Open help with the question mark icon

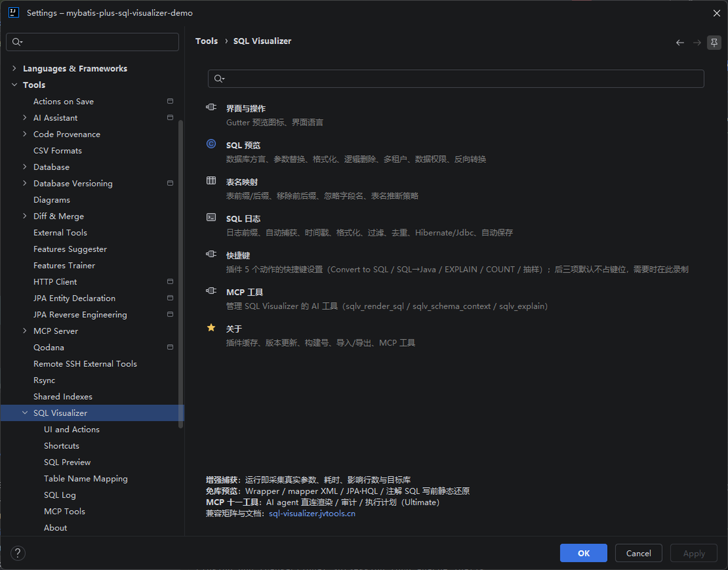[x=17, y=553]
